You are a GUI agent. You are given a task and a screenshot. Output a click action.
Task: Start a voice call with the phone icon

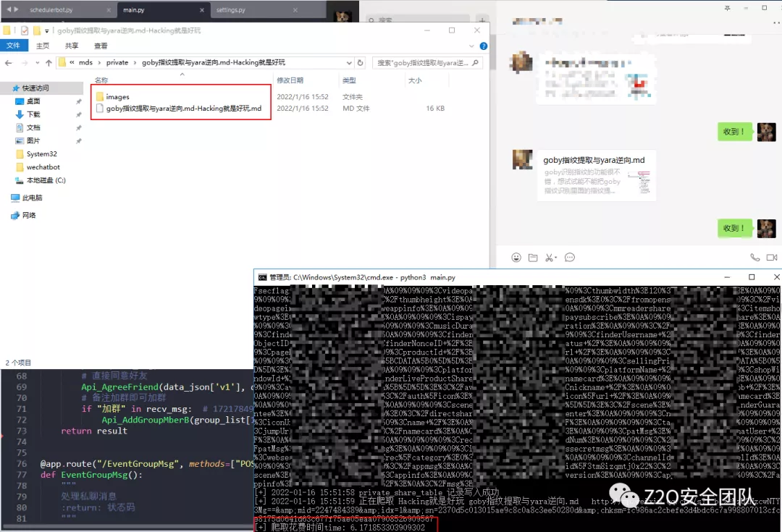(x=755, y=257)
